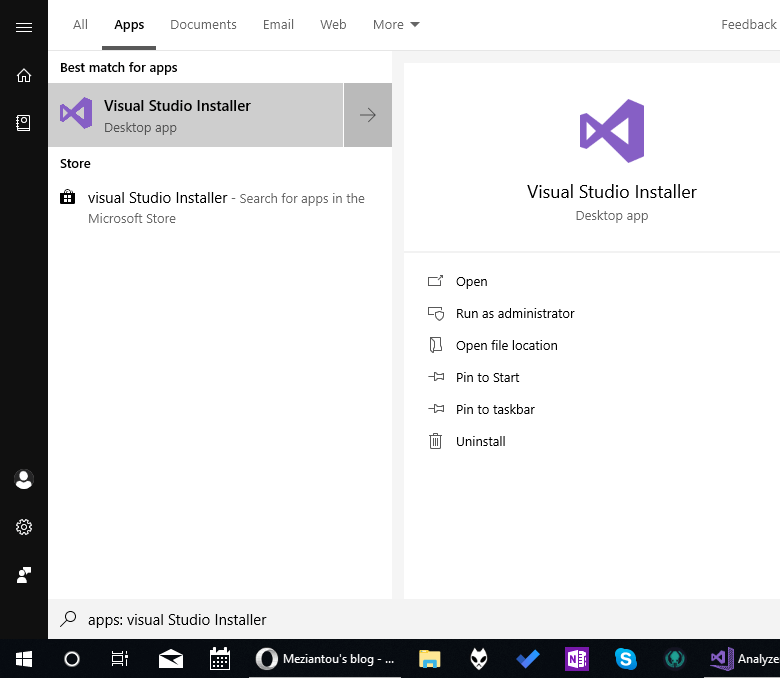
Task: Open GitKraken from the taskbar
Action: tap(675, 659)
